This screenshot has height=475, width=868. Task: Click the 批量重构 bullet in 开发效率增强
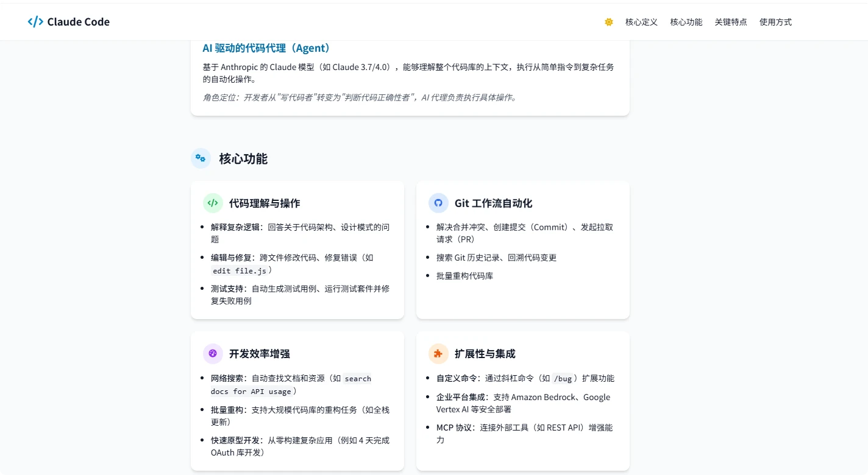tap(301, 416)
